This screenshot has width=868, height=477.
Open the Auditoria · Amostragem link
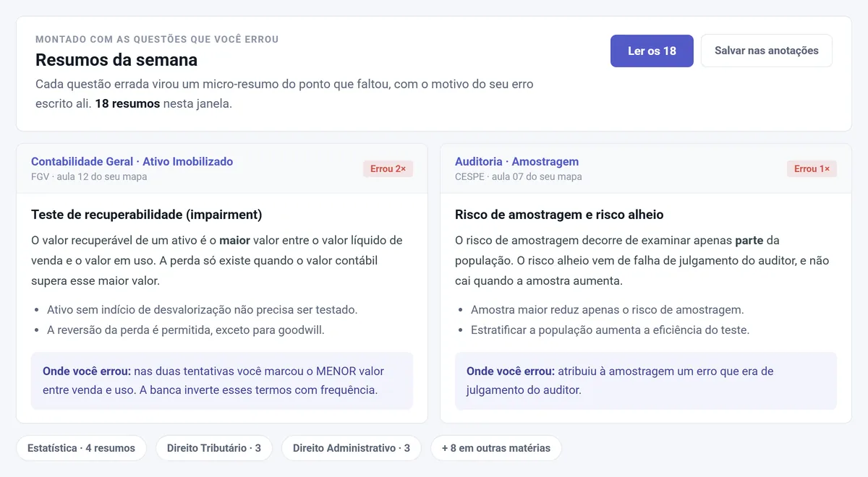tap(516, 161)
